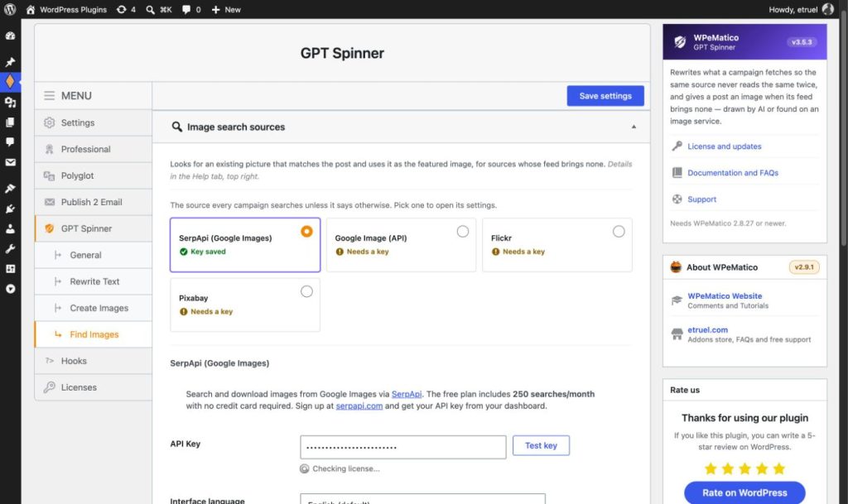Open the Settings menu item

pos(93,122)
